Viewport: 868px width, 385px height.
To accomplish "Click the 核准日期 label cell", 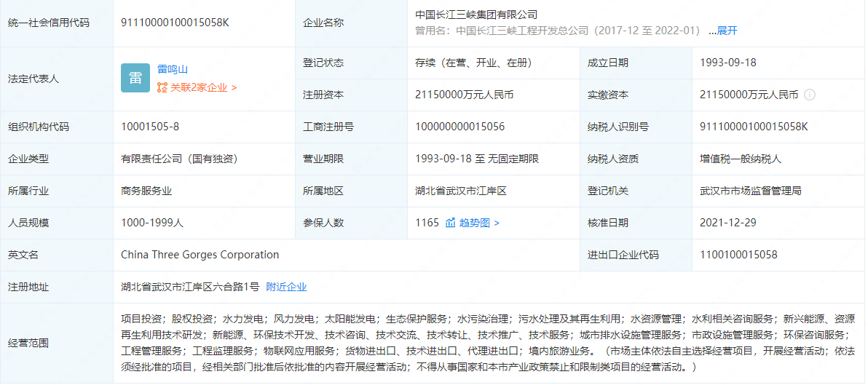I will coord(636,223).
